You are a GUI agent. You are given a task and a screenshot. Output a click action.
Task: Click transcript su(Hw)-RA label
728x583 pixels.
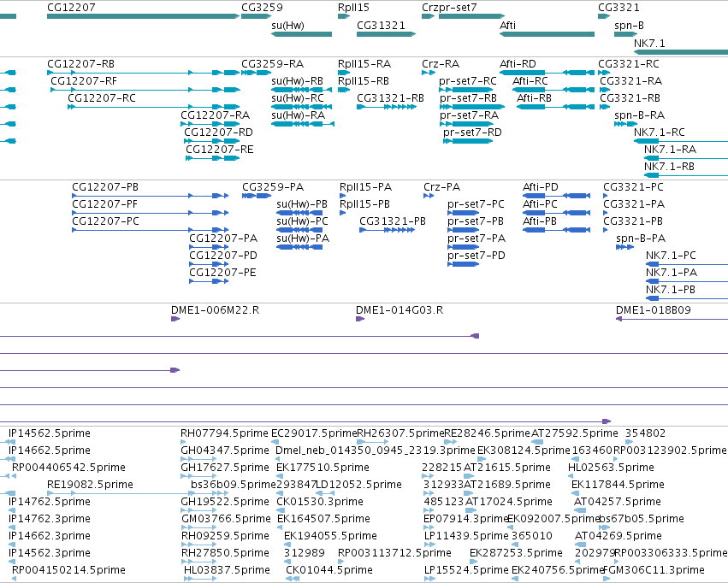click(x=298, y=115)
